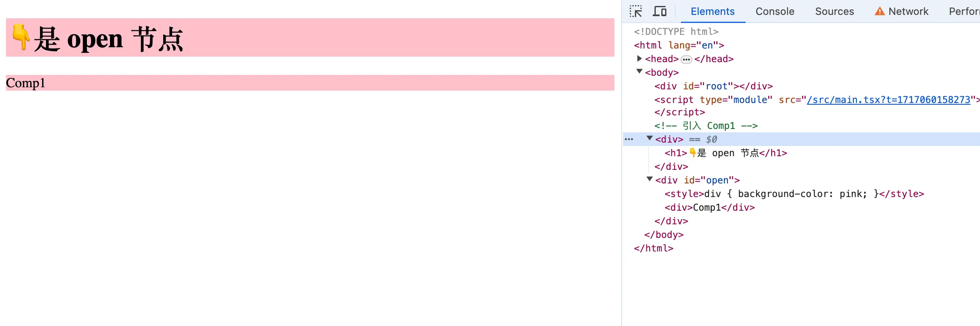The image size is (980, 326).
Task: Collapse the div id="open" node
Action: [649, 179]
